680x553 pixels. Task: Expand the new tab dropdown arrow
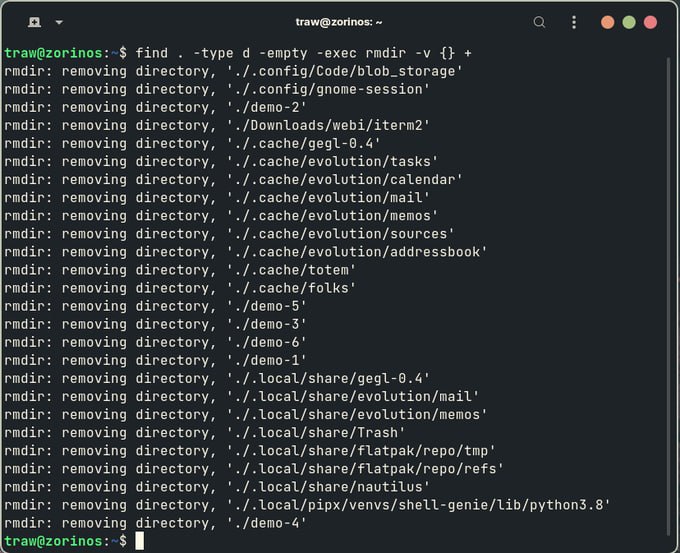pos(59,22)
